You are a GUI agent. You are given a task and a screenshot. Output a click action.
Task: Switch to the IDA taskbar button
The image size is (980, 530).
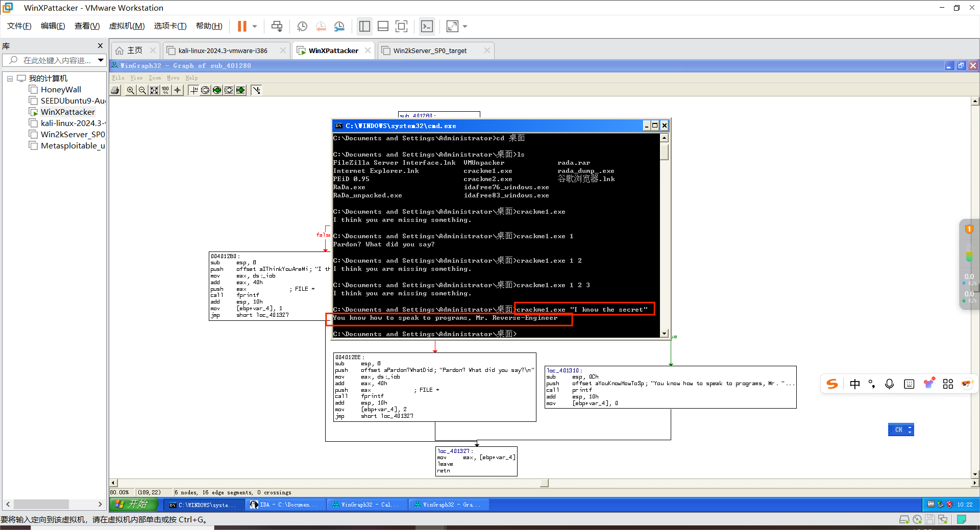284,505
